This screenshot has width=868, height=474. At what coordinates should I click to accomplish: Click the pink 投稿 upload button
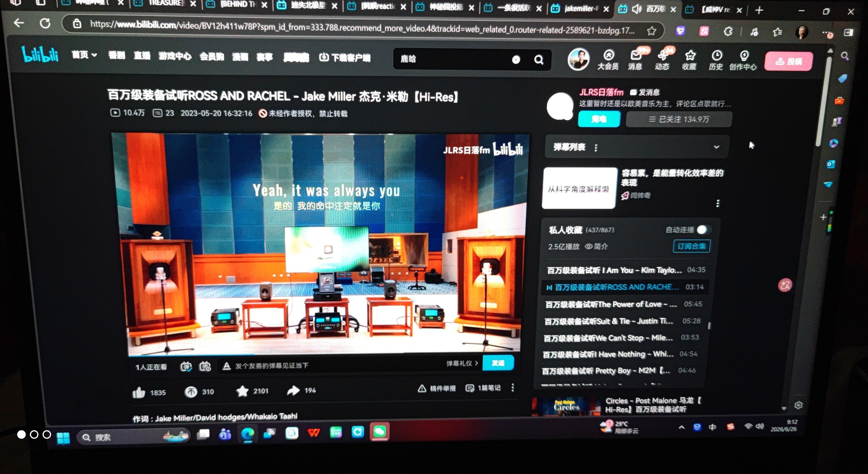click(789, 61)
